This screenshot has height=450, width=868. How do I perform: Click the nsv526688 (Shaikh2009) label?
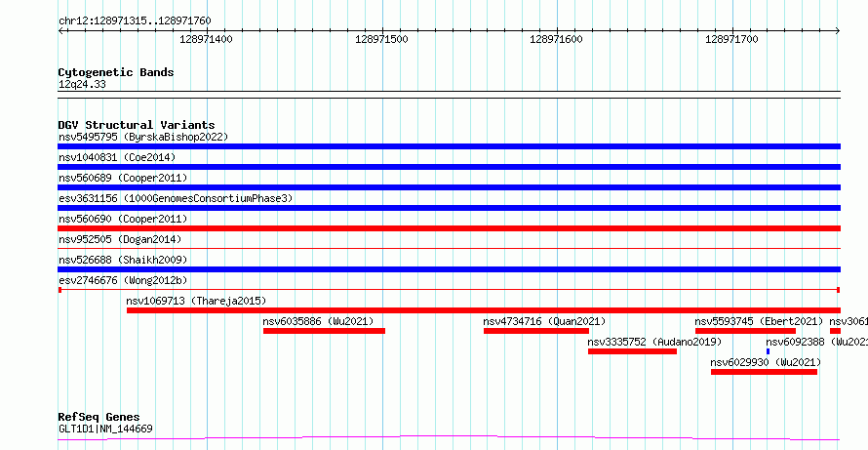pyautogui.click(x=123, y=260)
